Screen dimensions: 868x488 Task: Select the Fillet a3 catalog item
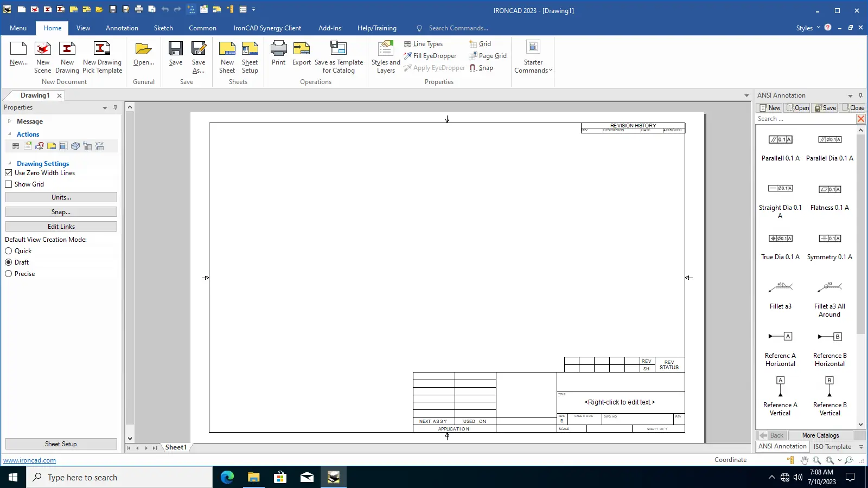coord(780,296)
